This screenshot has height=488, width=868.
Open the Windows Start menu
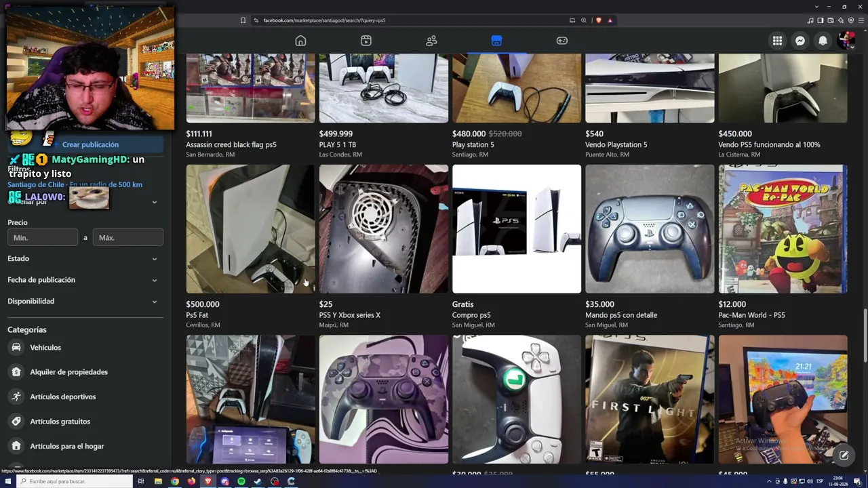(x=8, y=481)
